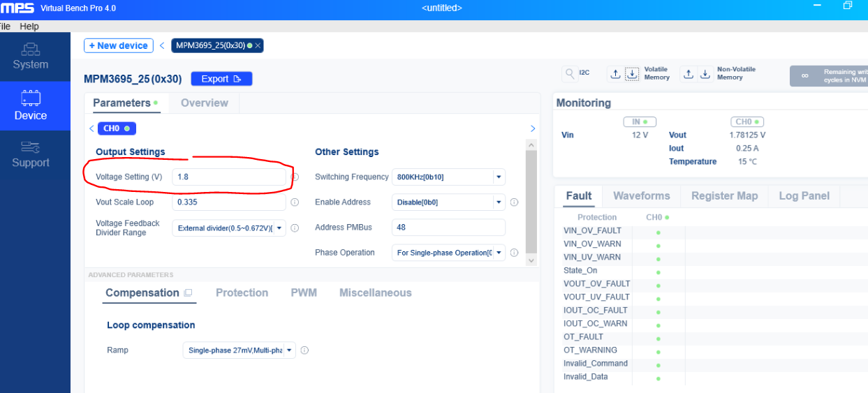
Task: Click Non-Volatile Memory download arrow icon
Action: coord(705,73)
